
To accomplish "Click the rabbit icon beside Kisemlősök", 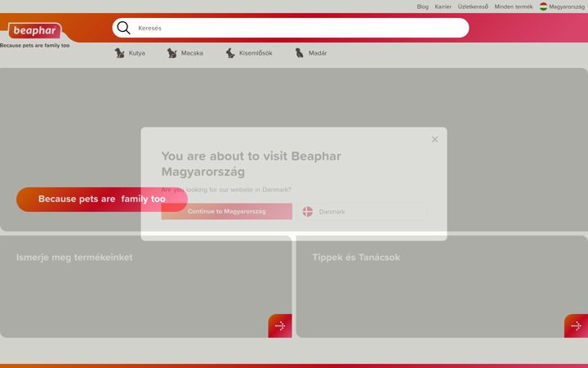I will click(230, 53).
